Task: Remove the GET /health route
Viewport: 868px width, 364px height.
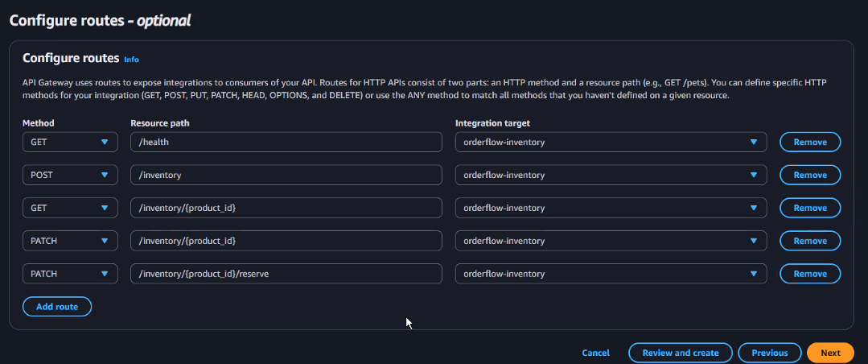Action: click(x=810, y=142)
